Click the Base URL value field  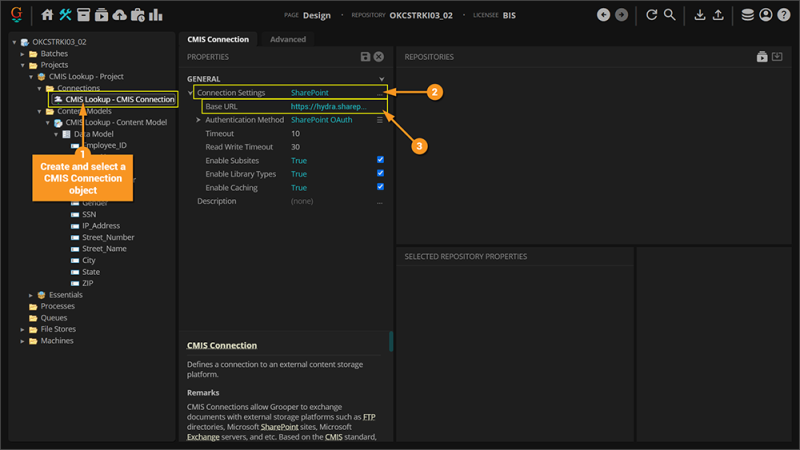pyautogui.click(x=335, y=106)
